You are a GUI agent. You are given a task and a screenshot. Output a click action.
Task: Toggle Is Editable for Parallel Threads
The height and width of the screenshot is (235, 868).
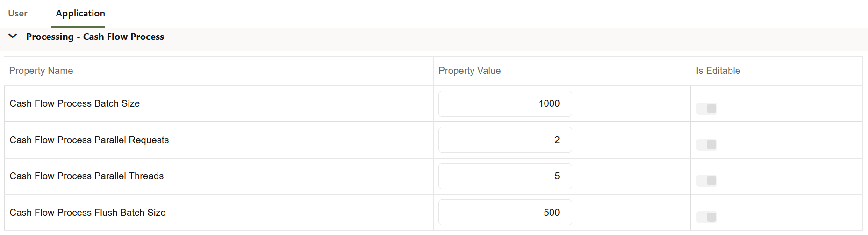pos(706,181)
